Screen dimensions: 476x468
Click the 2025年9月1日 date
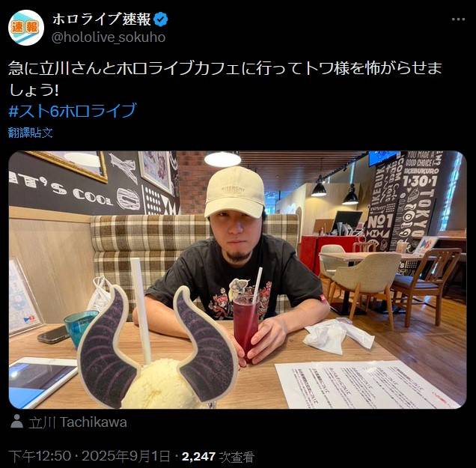click(x=126, y=457)
